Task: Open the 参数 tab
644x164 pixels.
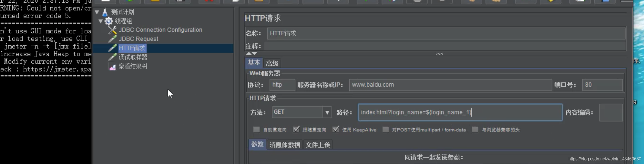Action: tap(257, 144)
